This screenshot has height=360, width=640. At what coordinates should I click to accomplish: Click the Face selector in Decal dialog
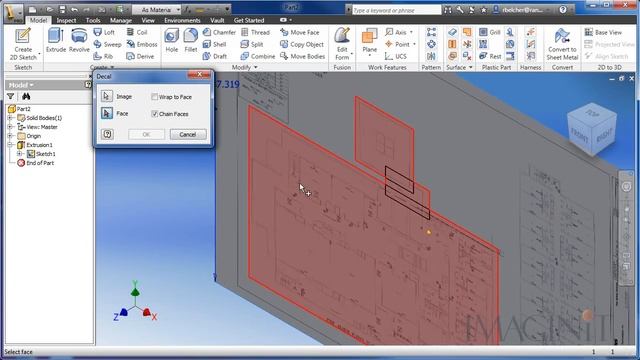coord(107,113)
